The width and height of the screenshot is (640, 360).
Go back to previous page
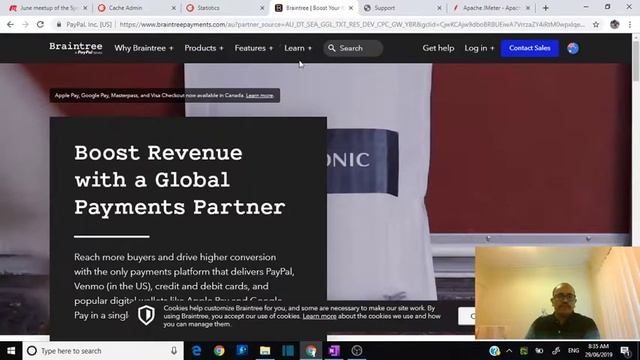coord(10,24)
